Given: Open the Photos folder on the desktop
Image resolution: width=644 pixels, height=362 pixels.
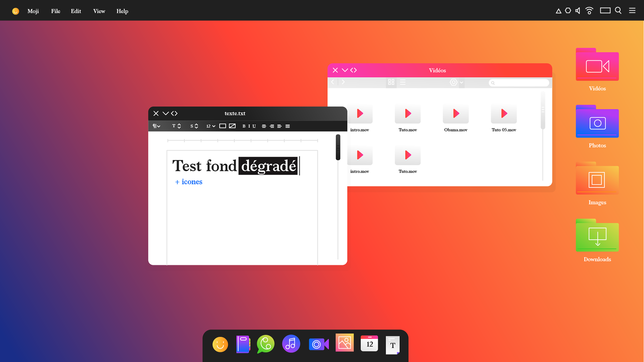Looking at the screenshot, I should (x=597, y=122).
